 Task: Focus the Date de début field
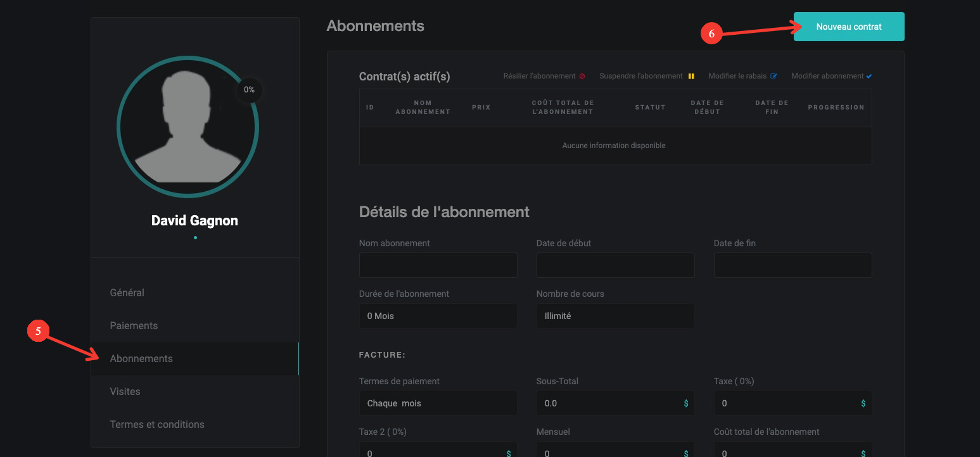click(615, 265)
